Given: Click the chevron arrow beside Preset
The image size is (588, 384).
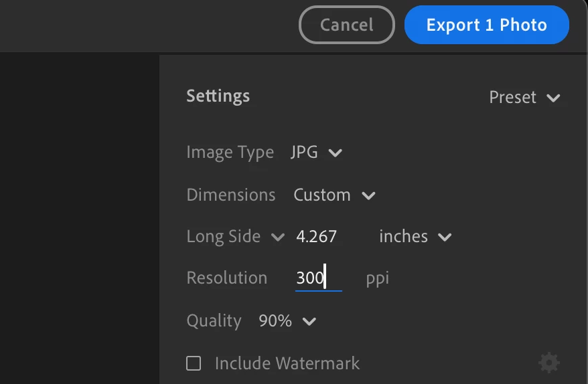Looking at the screenshot, I should tap(553, 98).
